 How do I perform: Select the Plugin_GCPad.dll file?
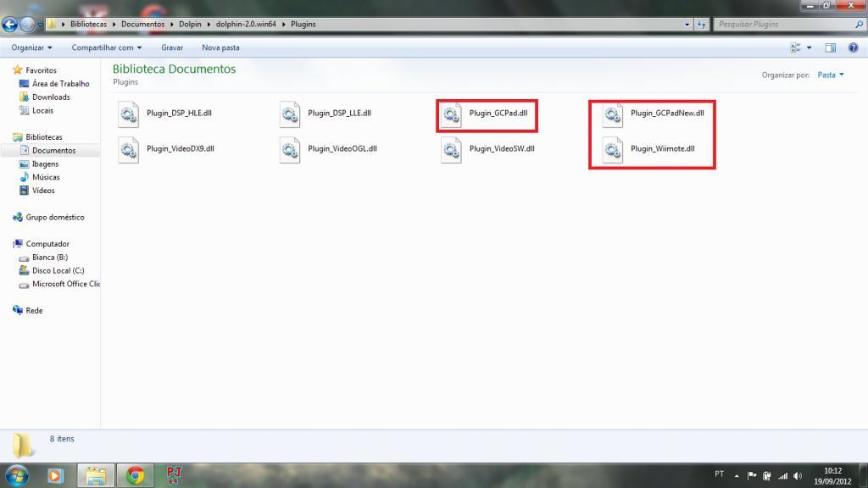pos(486,114)
